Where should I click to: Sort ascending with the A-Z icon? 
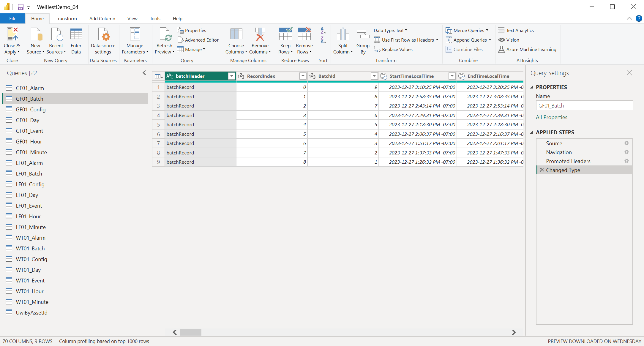(x=323, y=30)
